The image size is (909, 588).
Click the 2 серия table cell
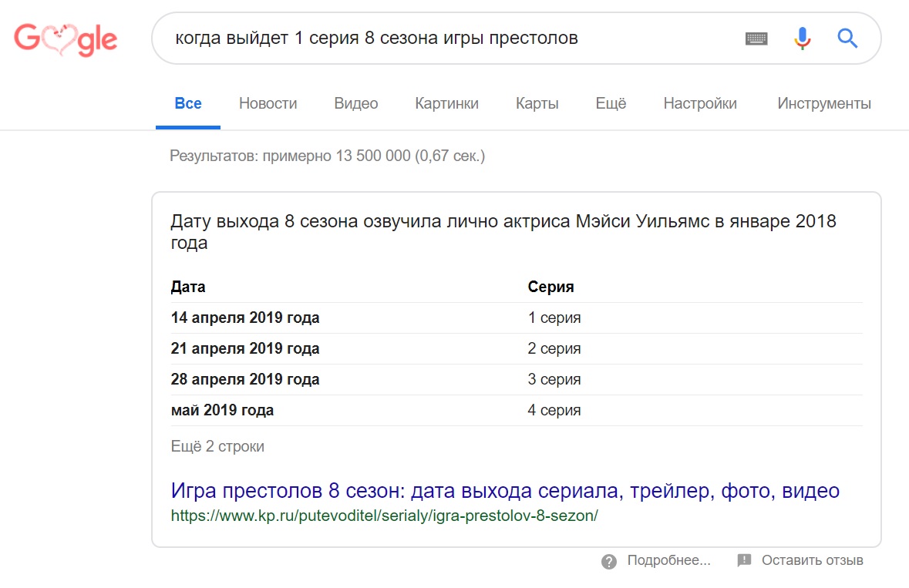point(554,348)
